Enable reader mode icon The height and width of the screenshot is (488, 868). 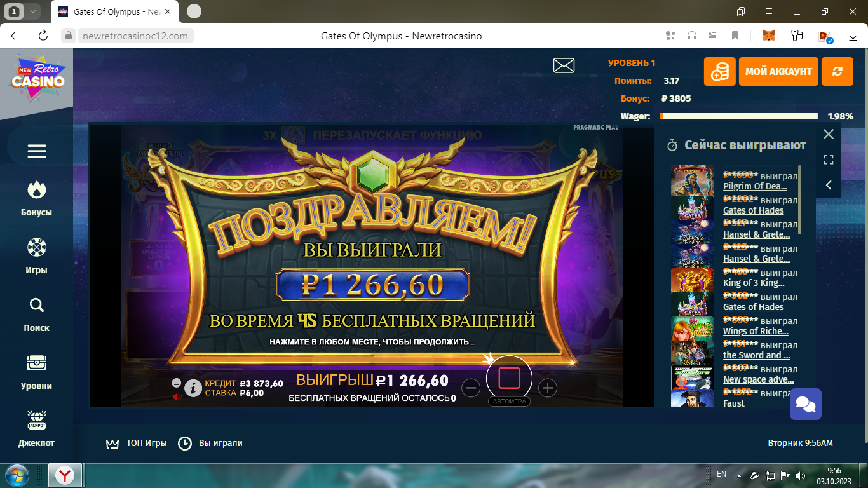[712, 36]
